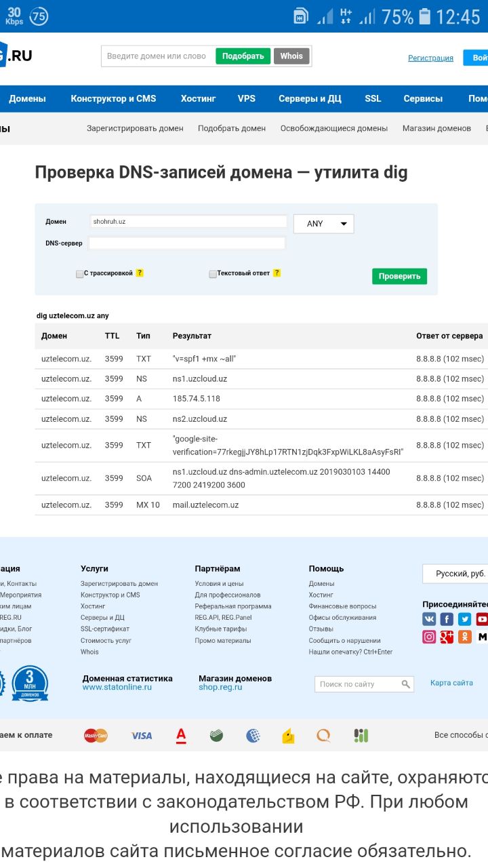Open the Хостинг menu
The image size is (488, 868).
point(198,98)
